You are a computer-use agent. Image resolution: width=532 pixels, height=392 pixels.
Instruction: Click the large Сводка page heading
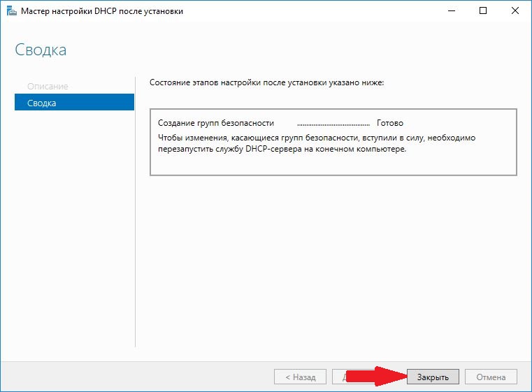point(41,50)
